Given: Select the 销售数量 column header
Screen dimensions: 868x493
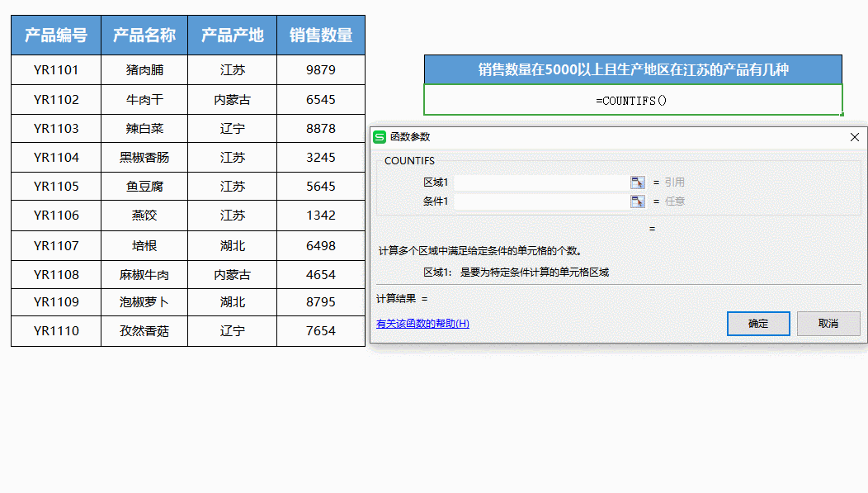Looking at the screenshot, I should coord(321,35).
